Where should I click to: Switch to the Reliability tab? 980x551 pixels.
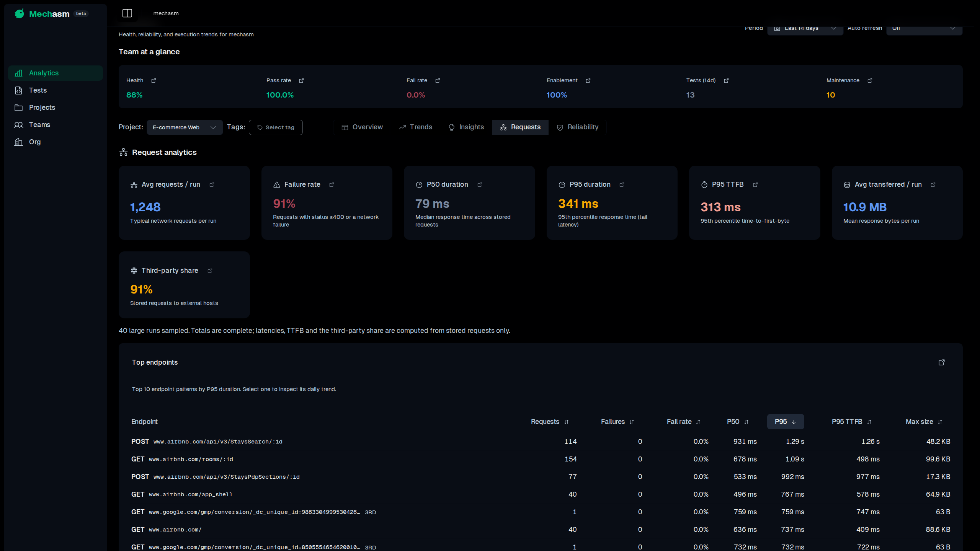[x=578, y=127]
